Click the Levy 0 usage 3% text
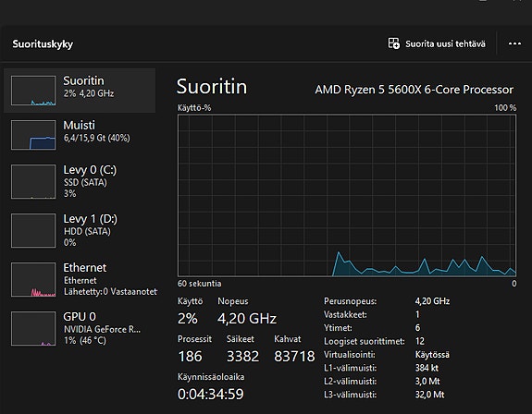Image resolution: width=532 pixels, height=414 pixels. pos(70,193)
